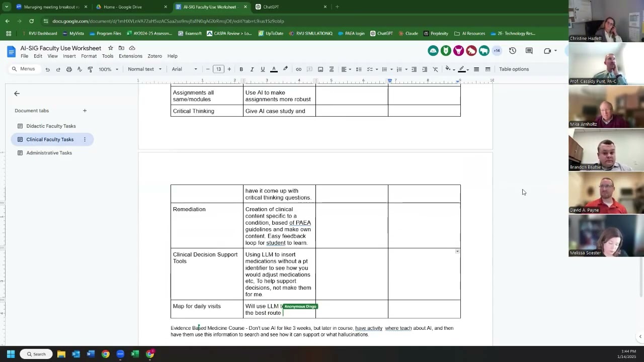Open the Didactic Faculty Tasks tab

click(51, 126)
